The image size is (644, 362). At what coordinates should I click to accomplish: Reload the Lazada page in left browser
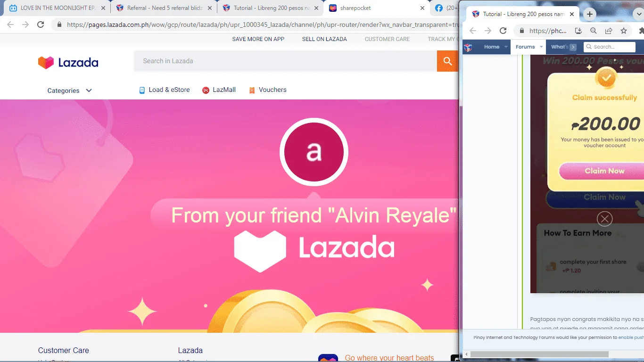tap(41, 25)
